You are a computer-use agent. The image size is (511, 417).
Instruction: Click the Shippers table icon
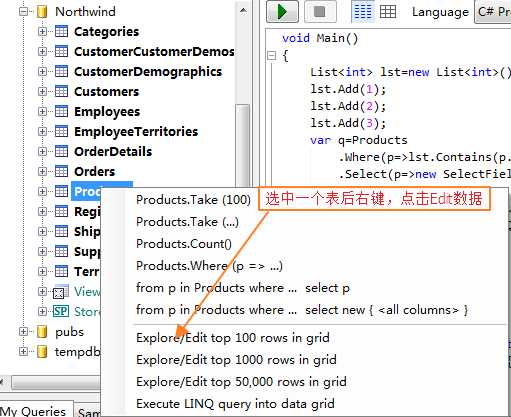pos(61,231)
